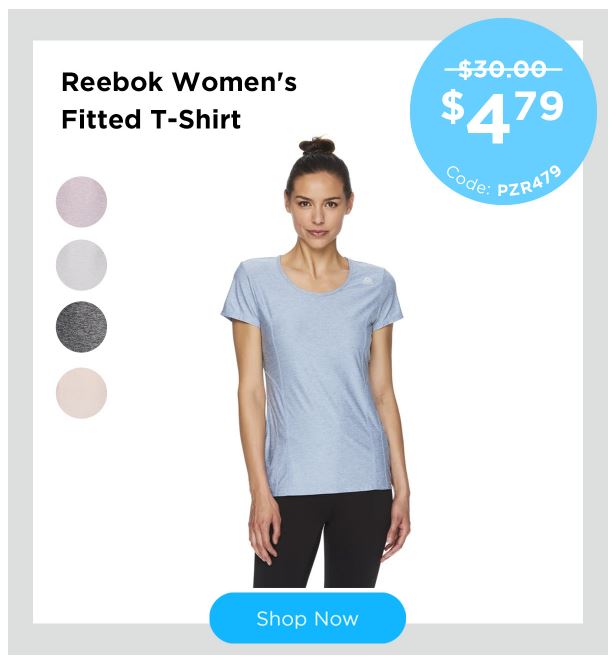Click the blue t-shirt product image
The width and height of the screenshot is (616, 661).
(312, 375)
